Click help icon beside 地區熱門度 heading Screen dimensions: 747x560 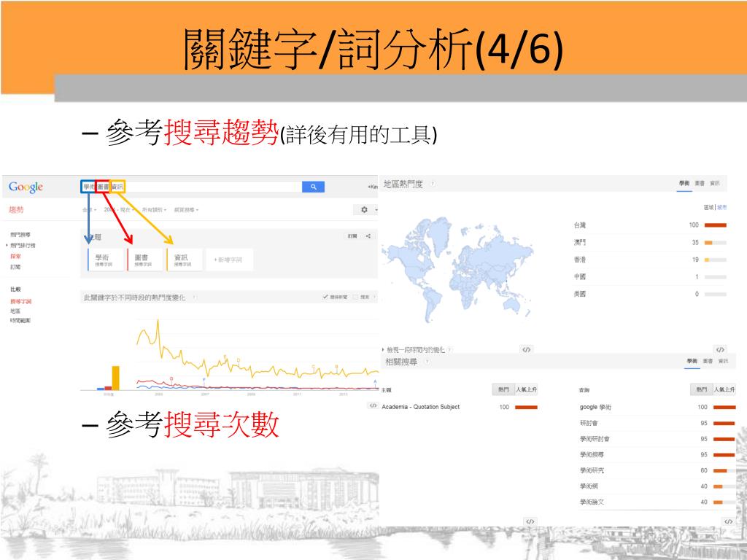(433, 184)
